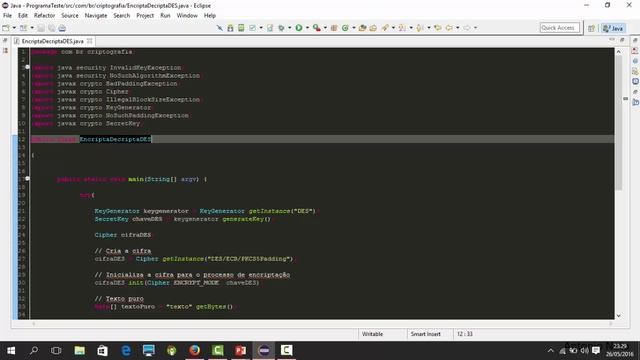Click the Open Task icon
The image size is (640, 360).
pyautogui.click(x=373, y=28)
